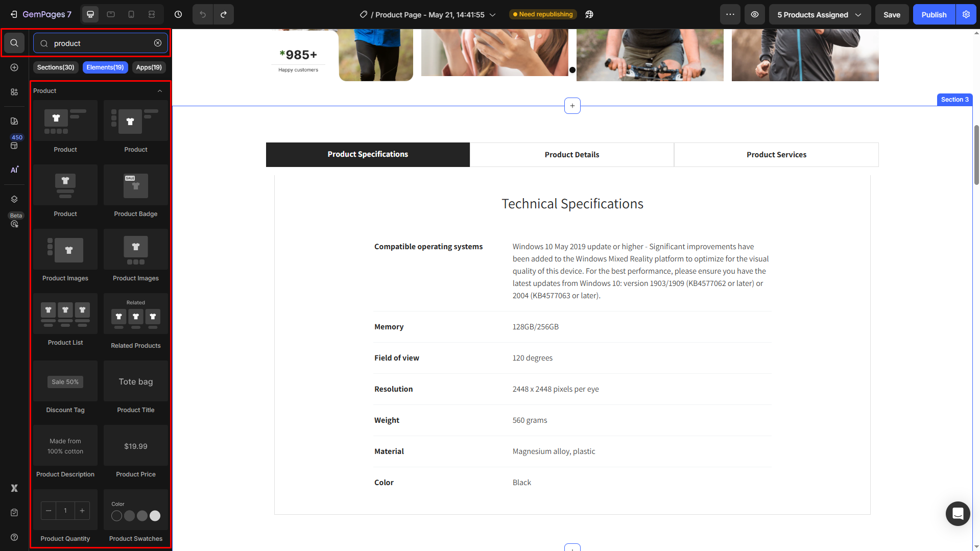This screenshot has width=980, height=551.
Task: Switch to tablet device view
Action: 110,14
